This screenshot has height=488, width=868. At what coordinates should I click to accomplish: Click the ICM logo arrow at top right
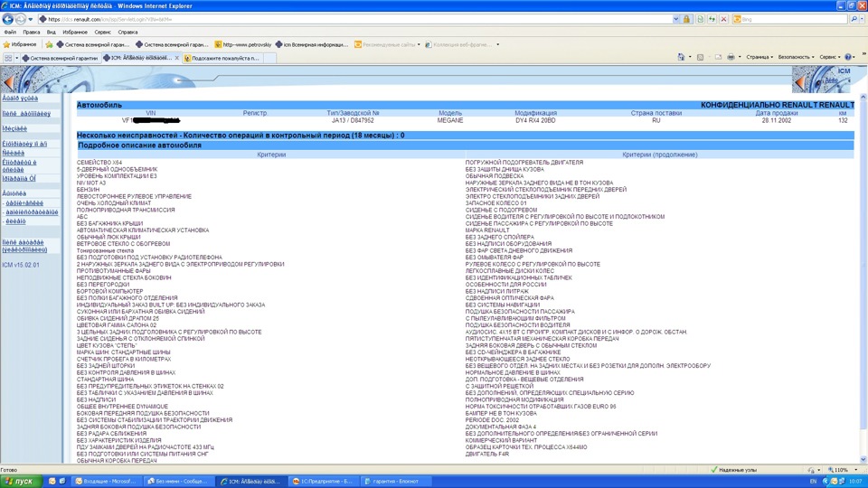[x=800, y=83]
